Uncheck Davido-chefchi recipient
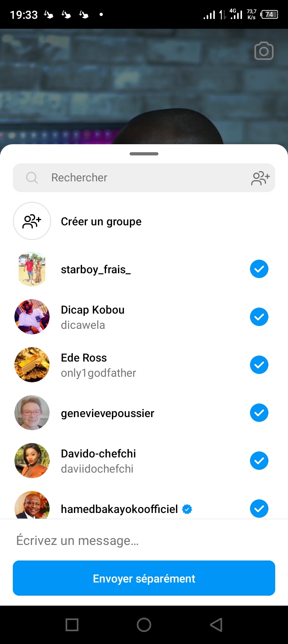This screenshot has height=644, width=288. coord(259,461)
